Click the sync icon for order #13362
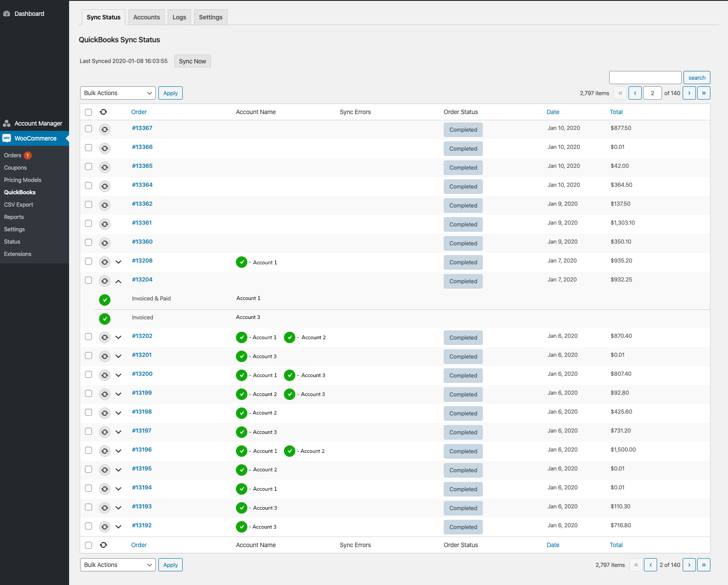Screen dimensions: 728x585 coord(105,205)
